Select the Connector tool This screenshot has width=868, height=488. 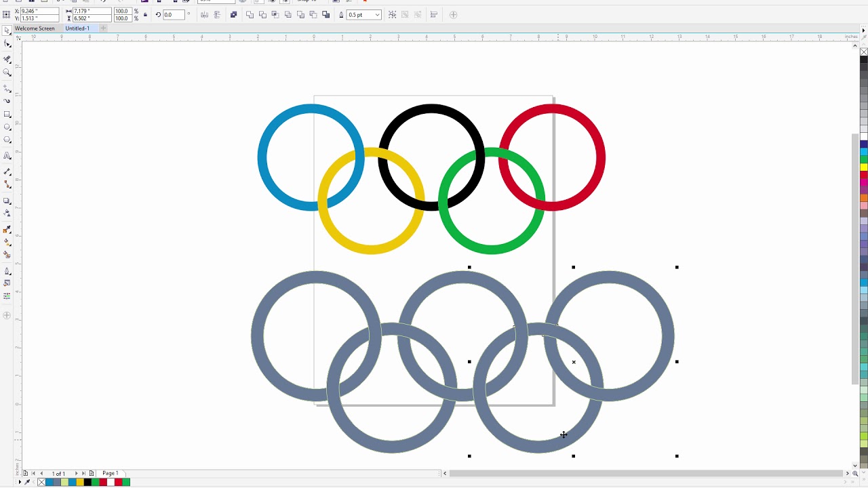pos(7,184)
